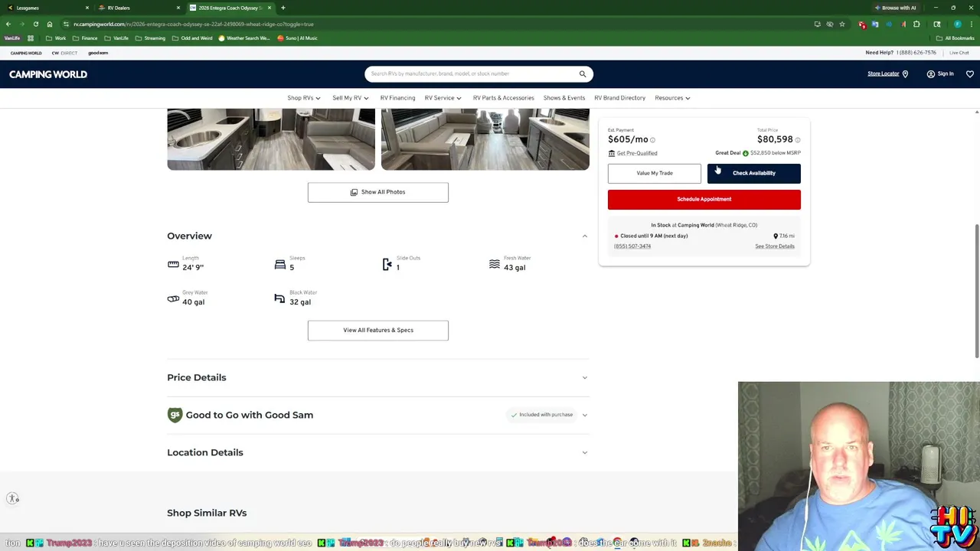The image size is (980, 551).
Task: Click the Show All Photos button
Action: tap(378, 192)
